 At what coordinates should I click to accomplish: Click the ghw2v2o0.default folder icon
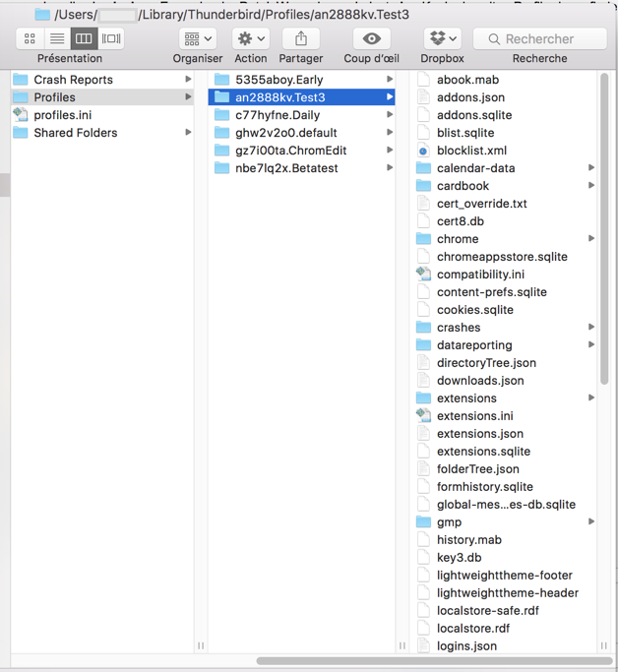tap(221, 133)
